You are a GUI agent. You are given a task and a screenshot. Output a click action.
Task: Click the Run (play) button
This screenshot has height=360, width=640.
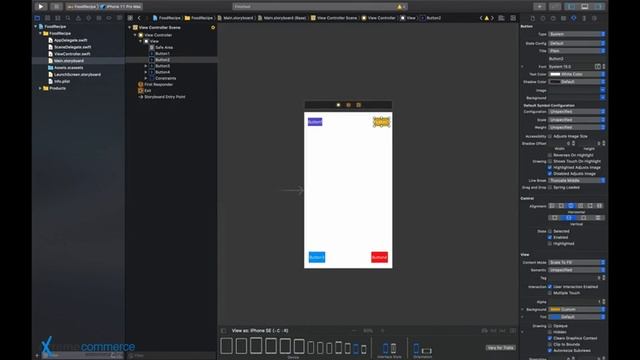click(x=40, y=7)
